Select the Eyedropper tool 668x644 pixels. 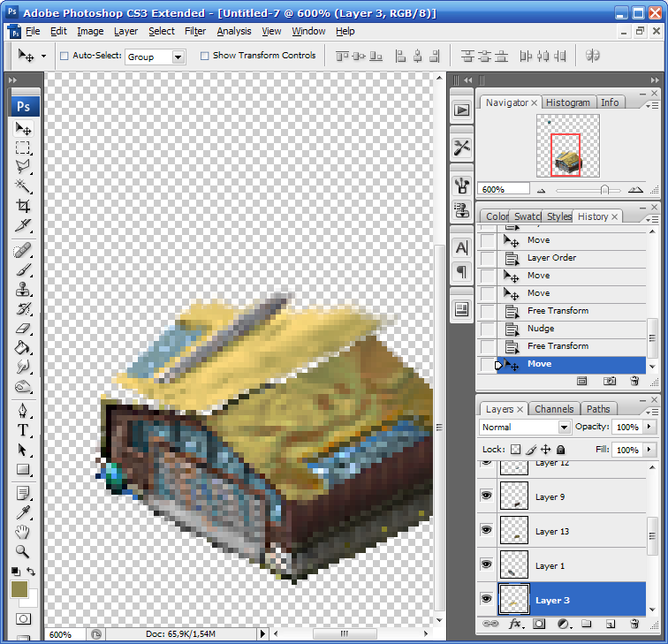coord(23,512)
